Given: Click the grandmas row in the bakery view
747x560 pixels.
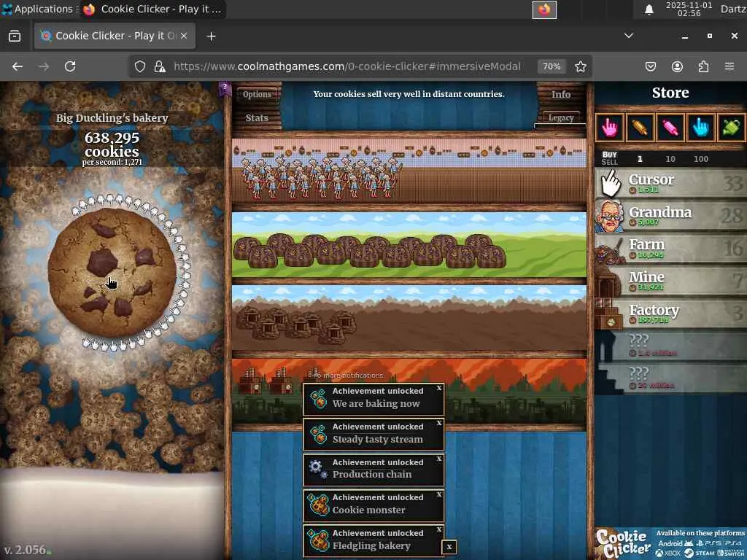Looking at the screenshot, I should pyautogui.click(x=409, y=171).
